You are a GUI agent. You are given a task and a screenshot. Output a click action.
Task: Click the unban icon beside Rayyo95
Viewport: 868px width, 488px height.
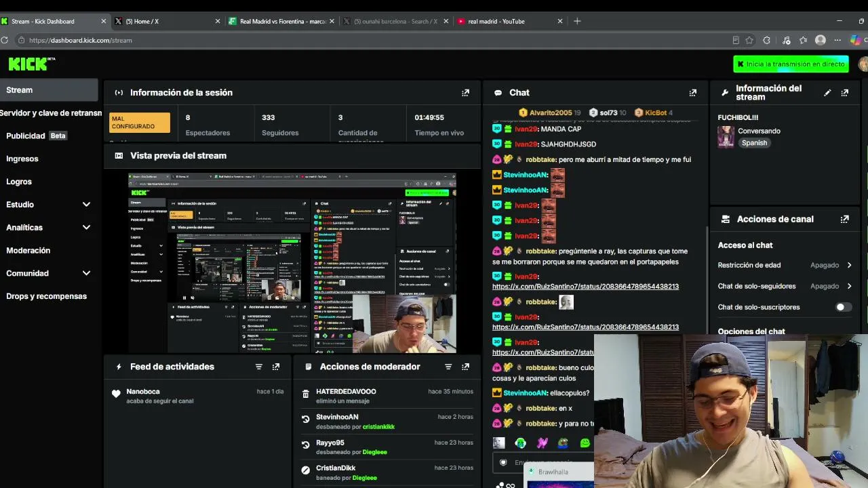tap(306, 445)
